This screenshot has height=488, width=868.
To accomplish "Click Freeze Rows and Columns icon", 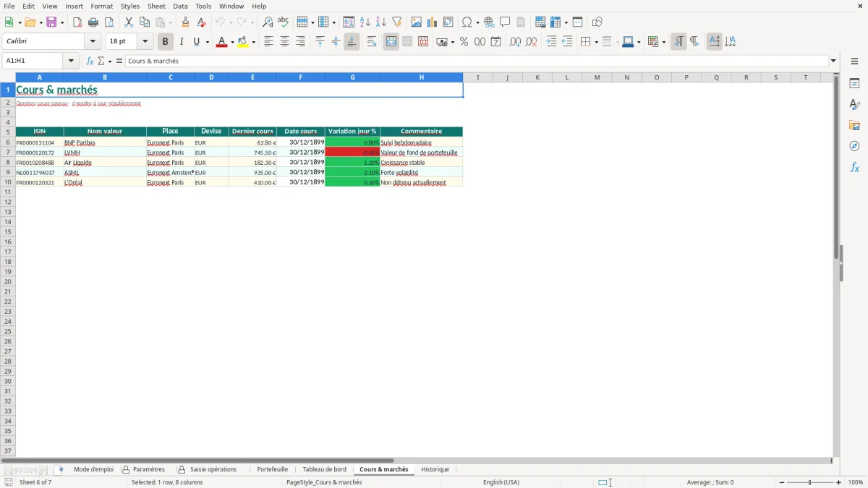I will pos(556,22).
